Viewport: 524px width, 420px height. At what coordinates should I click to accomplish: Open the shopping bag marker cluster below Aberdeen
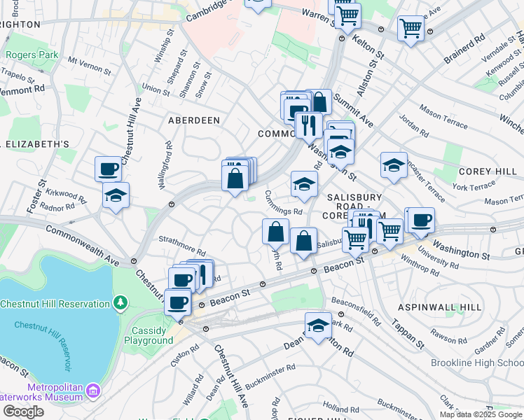coord(235,176)
